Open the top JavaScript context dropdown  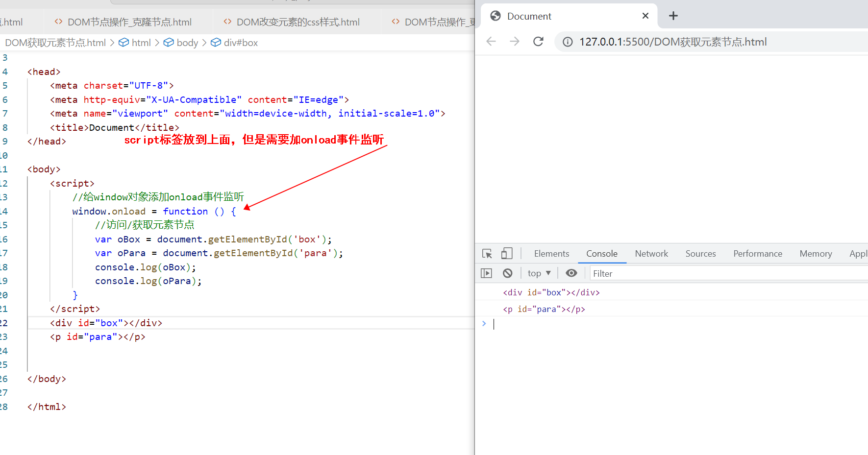[540, 273]
